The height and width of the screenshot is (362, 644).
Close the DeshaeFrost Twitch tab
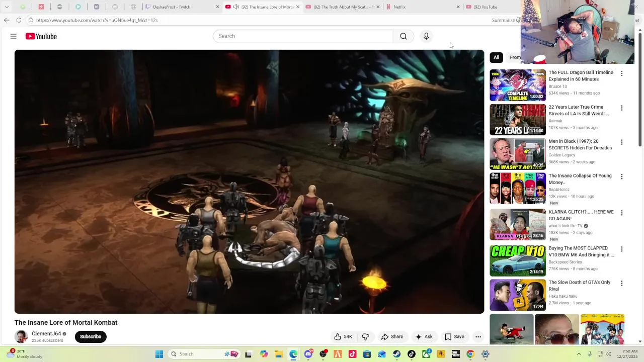click(x=217, y=7)
